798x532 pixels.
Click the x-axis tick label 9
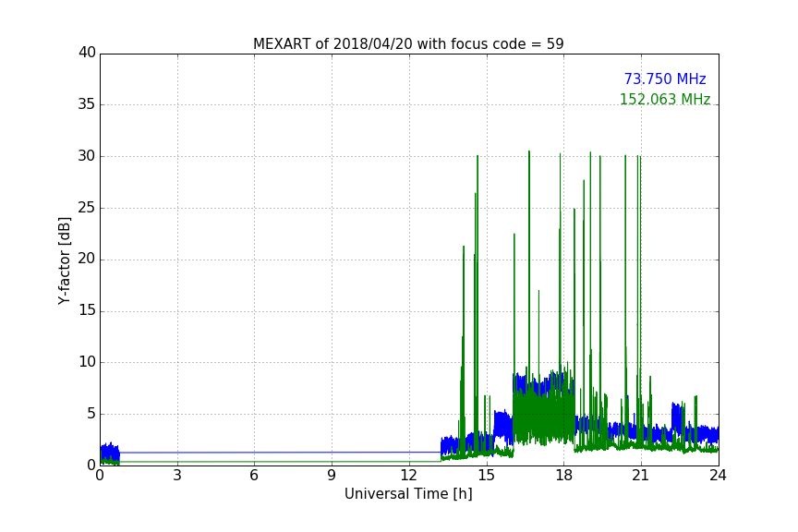click(332, 476)
